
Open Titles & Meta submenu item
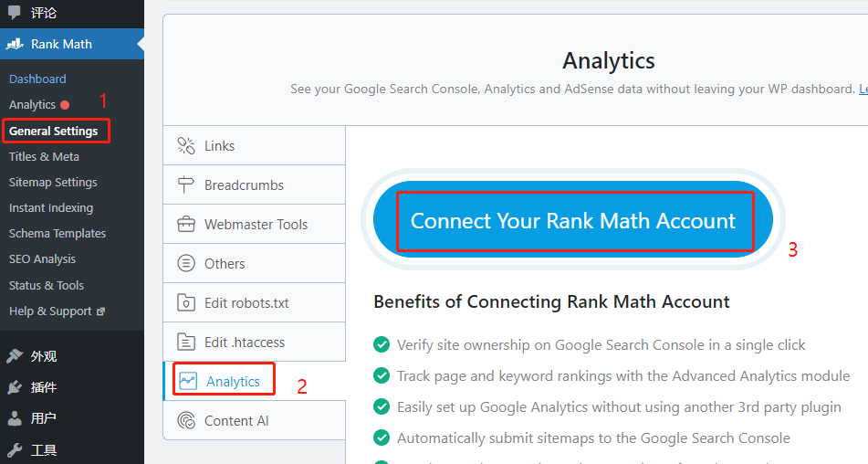(x=44, y=157)
